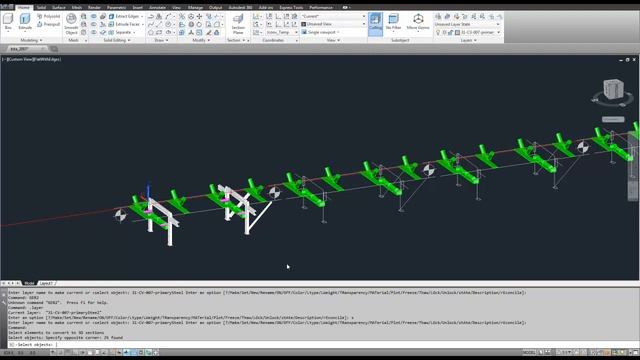This screenshot has width=640, height=360.
Task: Open the Unsaved View dropdown
Action: (333, 24)
